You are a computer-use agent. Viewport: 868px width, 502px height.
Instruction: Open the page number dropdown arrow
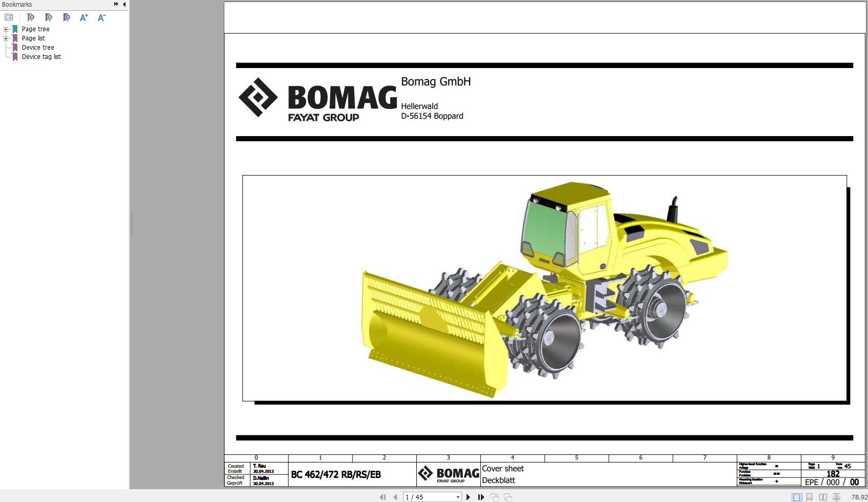pos(458,497)
